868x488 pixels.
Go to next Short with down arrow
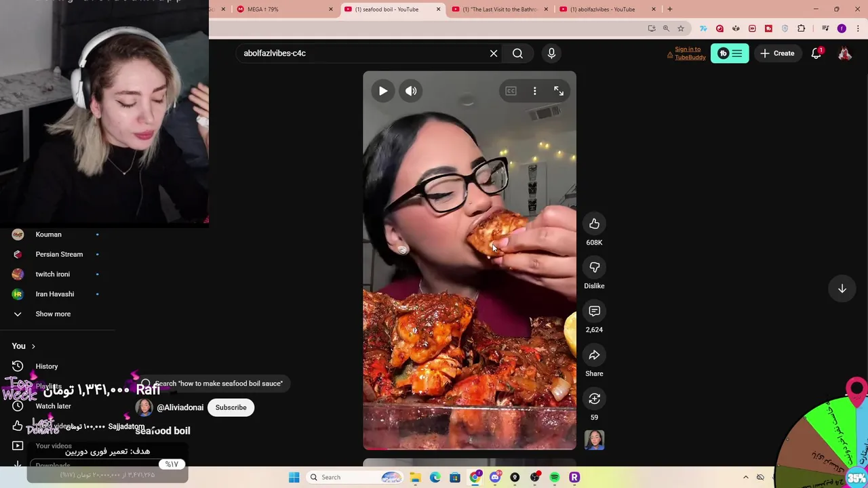[842, 289]
